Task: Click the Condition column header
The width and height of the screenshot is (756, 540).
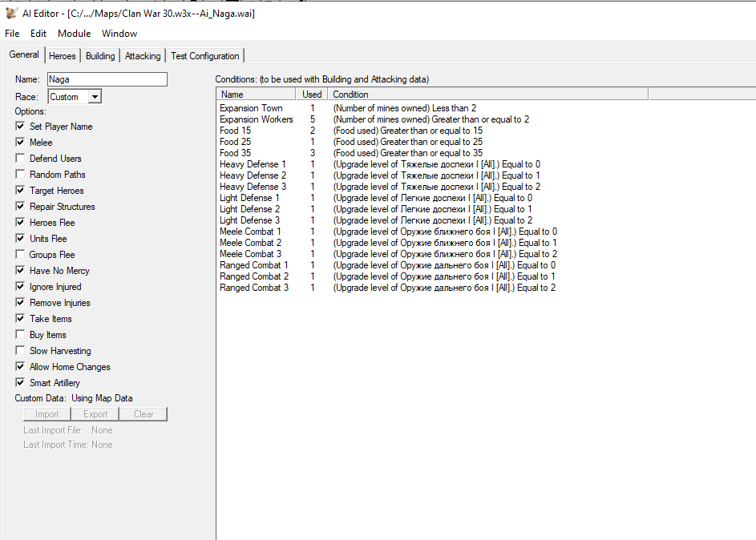Action: coord(488,95)
